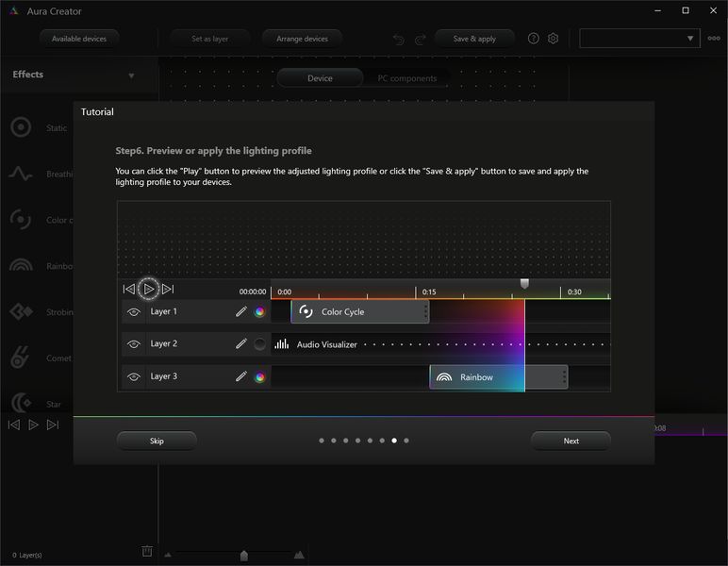Screen dimensions: 728x566
Task: Open Available devices
Action: [79, 39]
